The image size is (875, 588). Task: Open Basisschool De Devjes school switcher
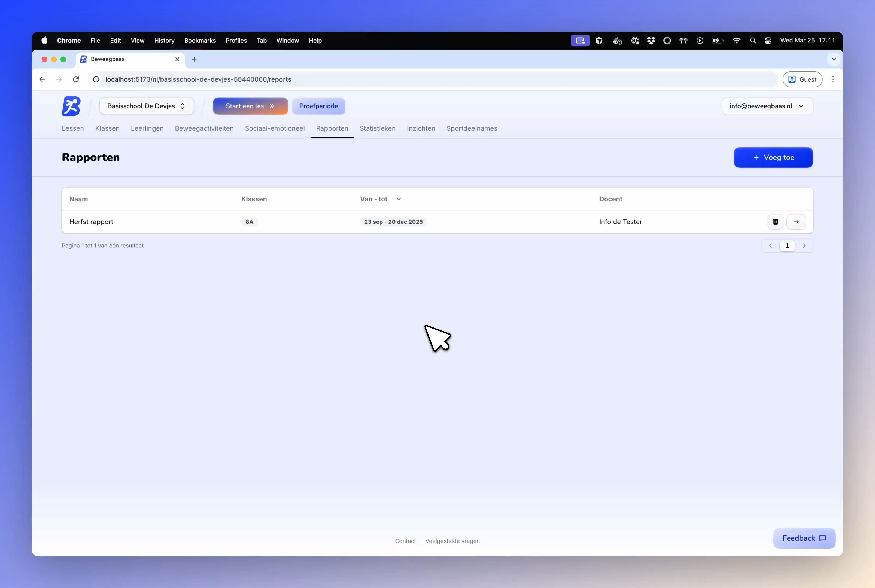click(x=146, y=106)
